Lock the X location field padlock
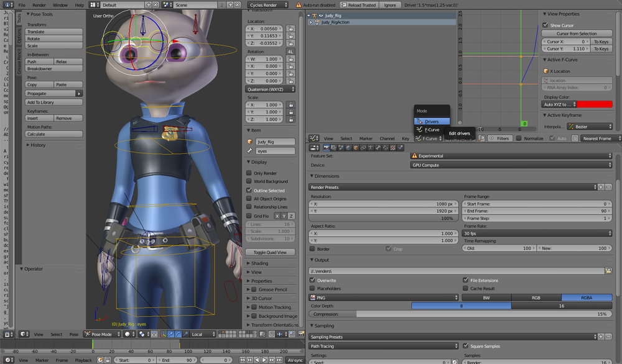Viewport: 622px width, 364px height. point(291,29)
